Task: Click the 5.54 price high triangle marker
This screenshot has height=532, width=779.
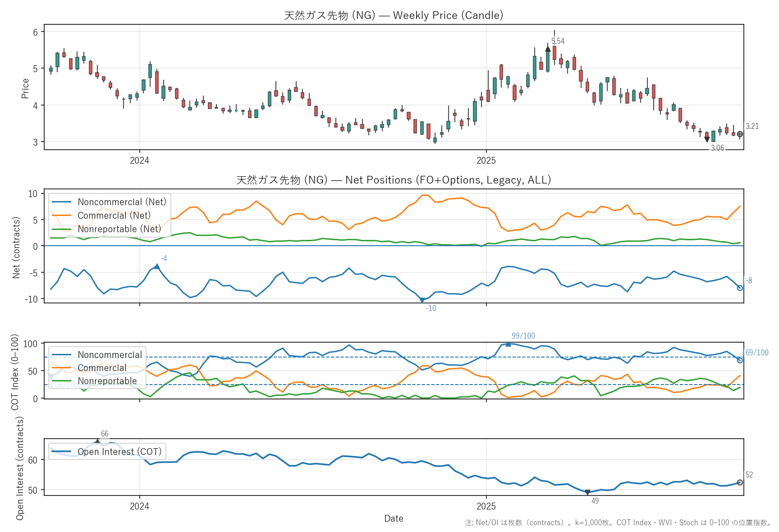Action: [548, 49]
